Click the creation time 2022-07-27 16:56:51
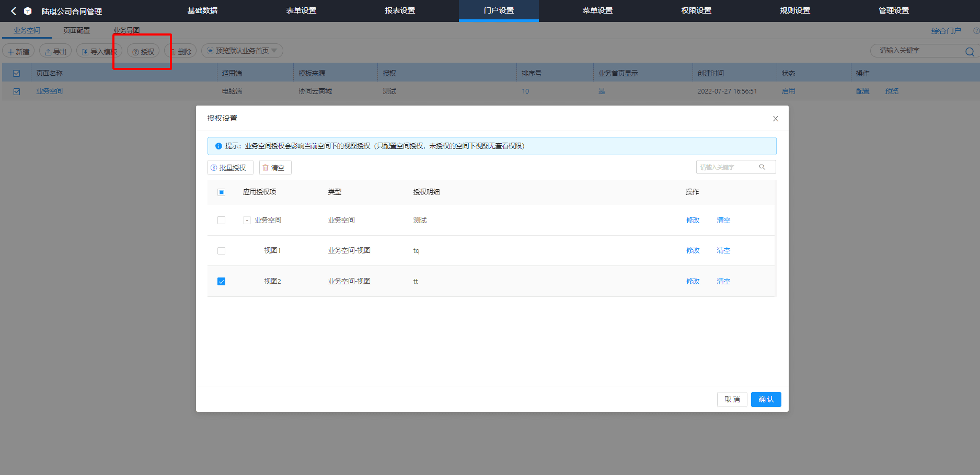Image resolution: width=980 pixels, height=475 pixels. (727, 91)
